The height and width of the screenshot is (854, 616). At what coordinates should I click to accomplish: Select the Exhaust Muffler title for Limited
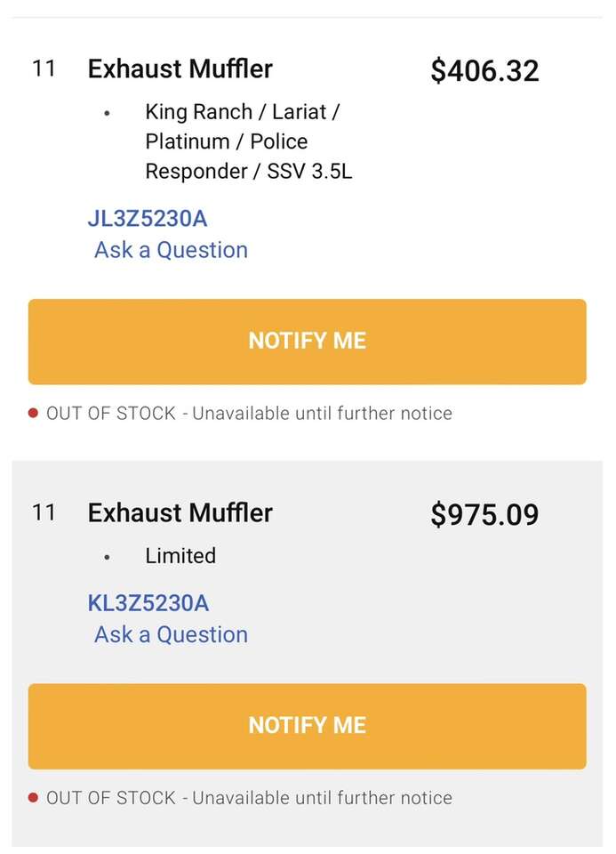180,512
